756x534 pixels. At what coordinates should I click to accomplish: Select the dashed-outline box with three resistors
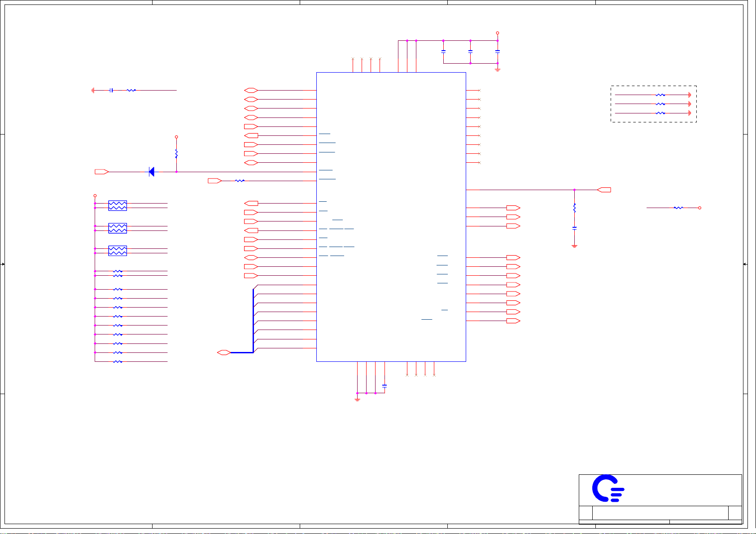point(654,104)
